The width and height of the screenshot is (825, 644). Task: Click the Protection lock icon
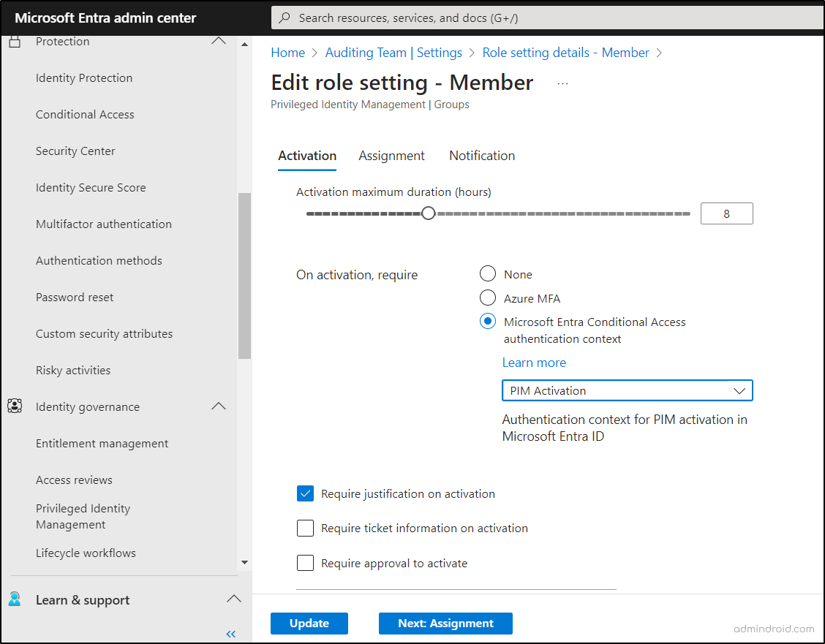pos(15,42)
